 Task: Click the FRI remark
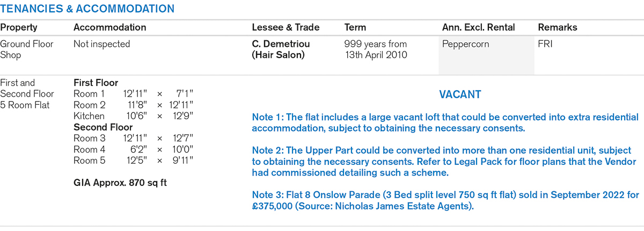click(x=545, y=44)
